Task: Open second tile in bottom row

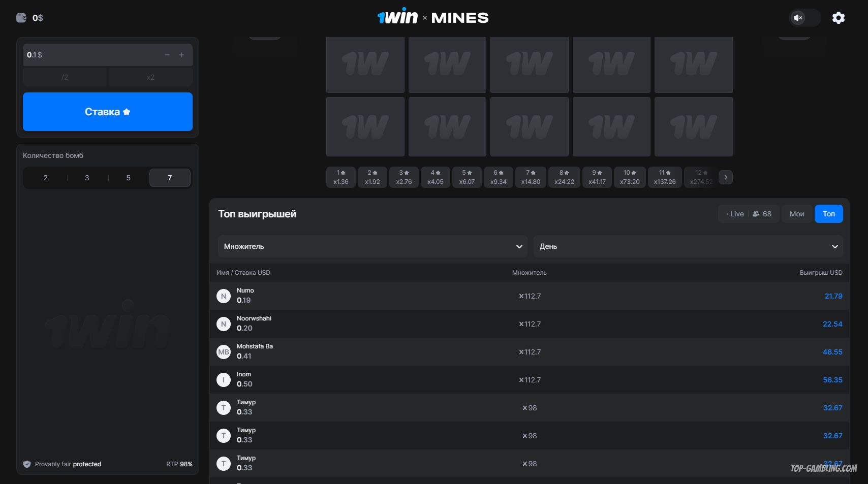Action: coord(447,126)
